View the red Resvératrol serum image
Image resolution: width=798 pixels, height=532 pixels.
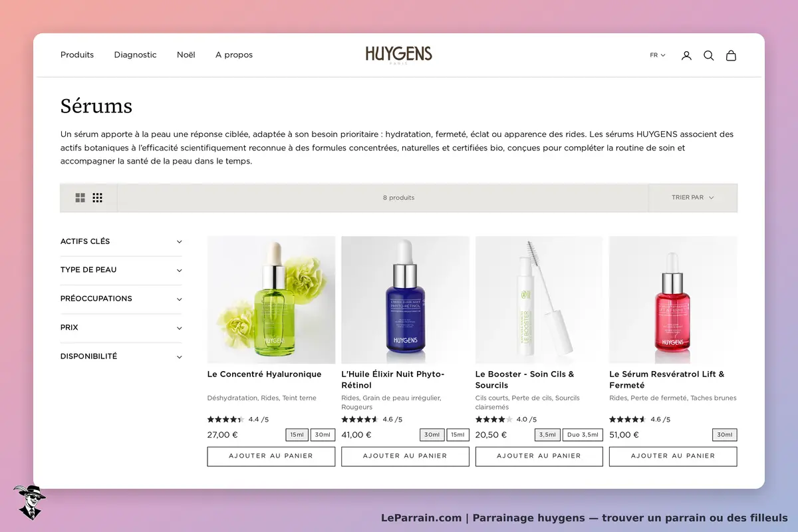[x=673, y=300]
